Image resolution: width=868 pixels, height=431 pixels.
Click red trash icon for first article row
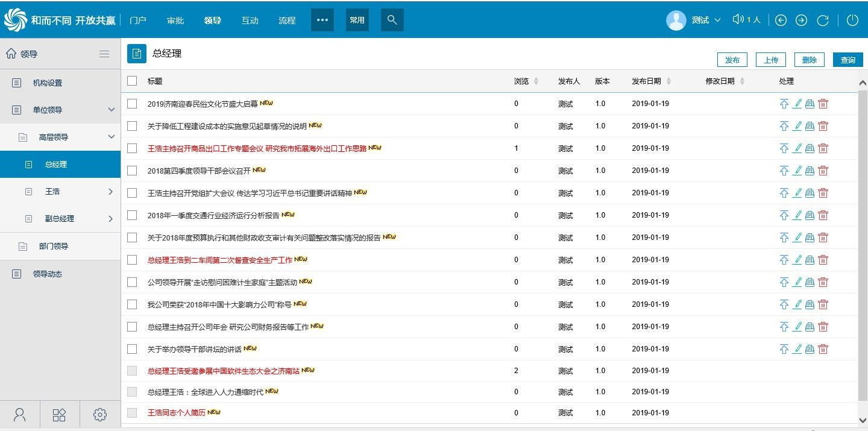(x=823, y=104)
